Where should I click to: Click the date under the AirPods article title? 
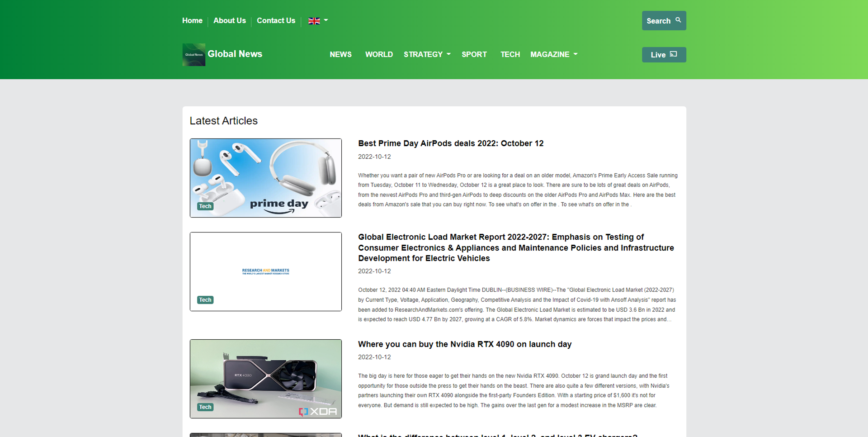pos(374,157)
